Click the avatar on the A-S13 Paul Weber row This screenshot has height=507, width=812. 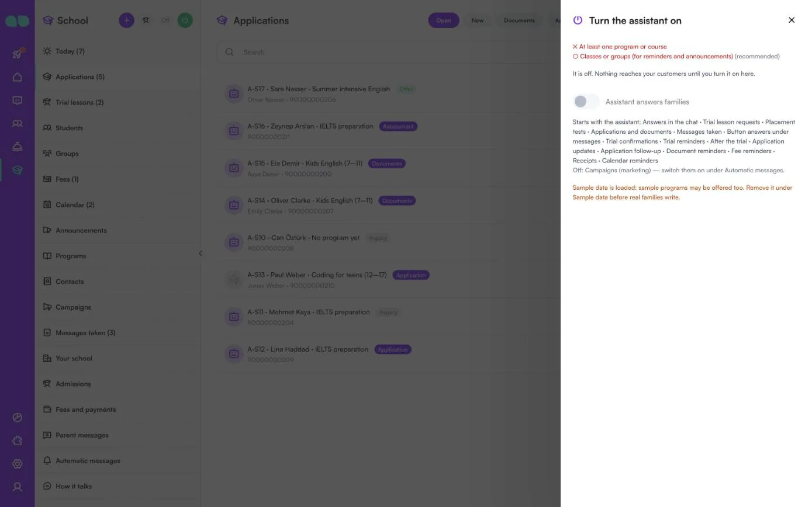[x=234, y=280]
